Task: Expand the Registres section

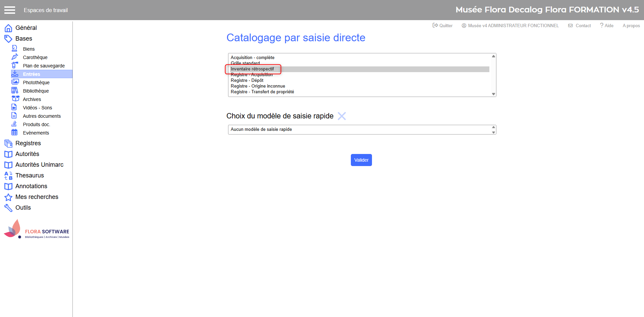Action: pos(28,143)
